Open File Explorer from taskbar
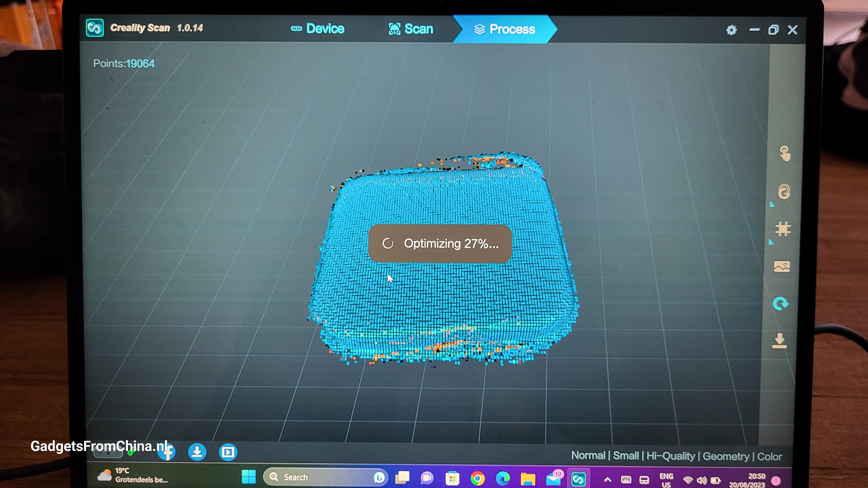 [x=528, y=479]
